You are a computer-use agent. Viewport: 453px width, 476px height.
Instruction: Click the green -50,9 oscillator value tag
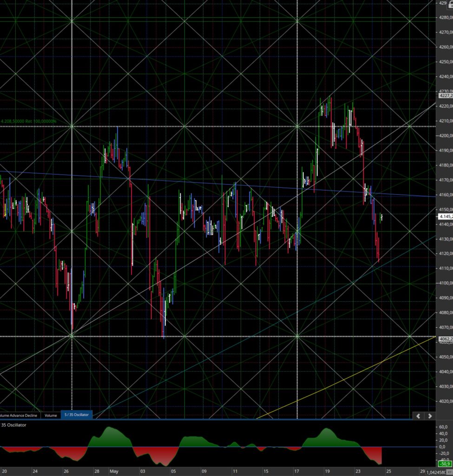pos(445,464)
